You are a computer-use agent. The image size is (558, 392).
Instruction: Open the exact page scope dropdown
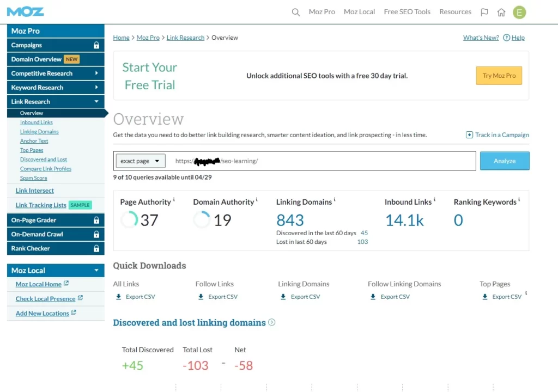click(141, 161)
